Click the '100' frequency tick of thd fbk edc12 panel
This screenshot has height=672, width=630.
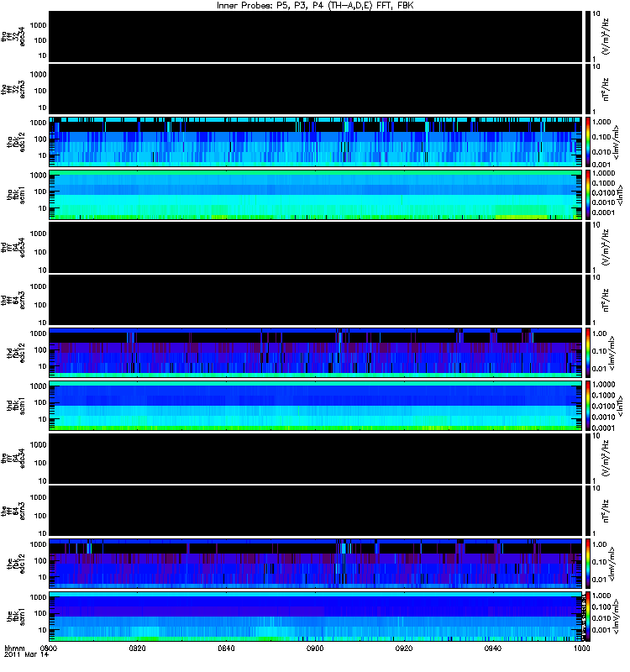coord(40,350)
